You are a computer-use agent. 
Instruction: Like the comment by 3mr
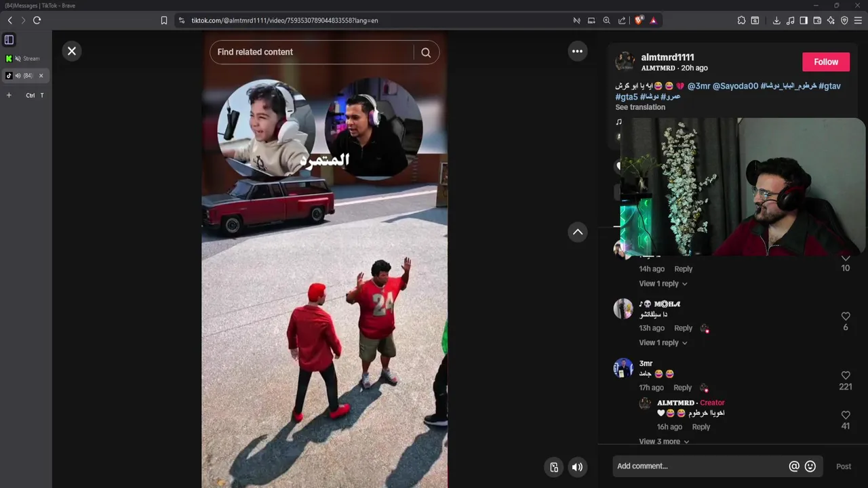coord(846,375)
